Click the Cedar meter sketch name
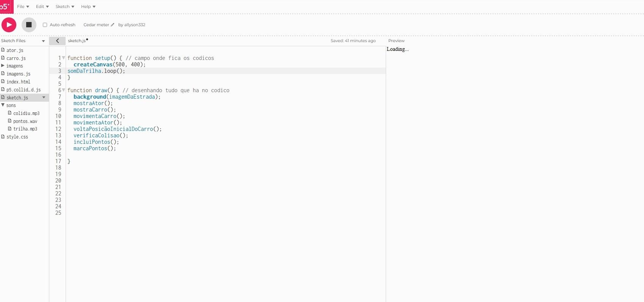Screen dimensions: 644x302 [x=96, y=25]
